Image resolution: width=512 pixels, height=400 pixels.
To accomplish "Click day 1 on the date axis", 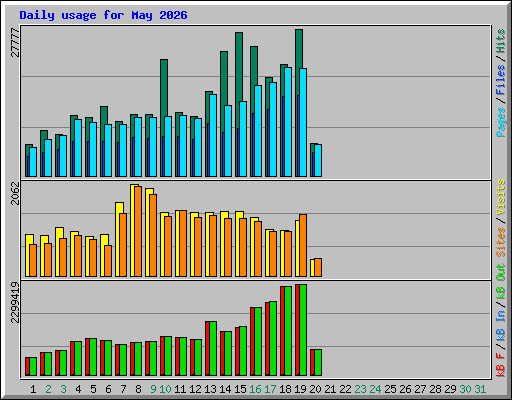I will click(33, 389).
